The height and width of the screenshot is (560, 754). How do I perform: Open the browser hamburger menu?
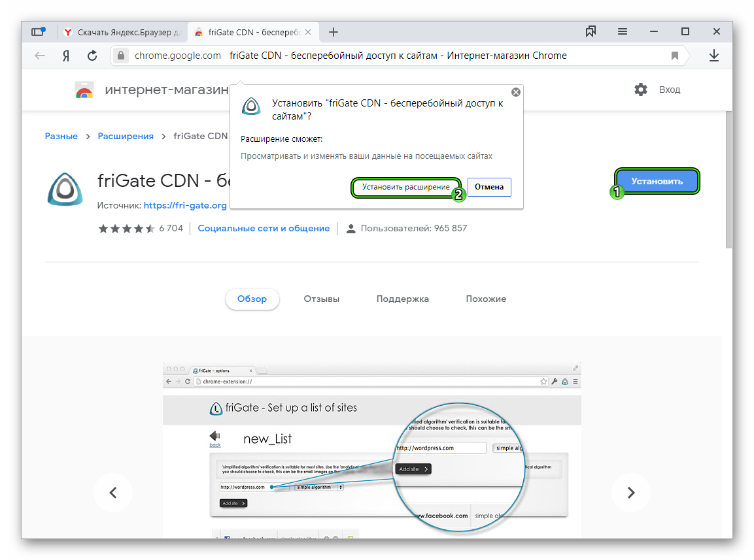623,31
